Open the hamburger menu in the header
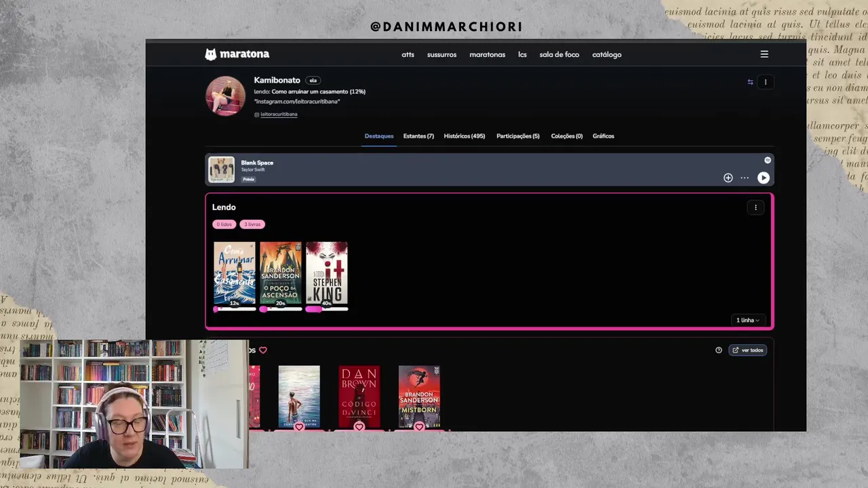The height and width of the screenshot is (488, 868). 764,54
